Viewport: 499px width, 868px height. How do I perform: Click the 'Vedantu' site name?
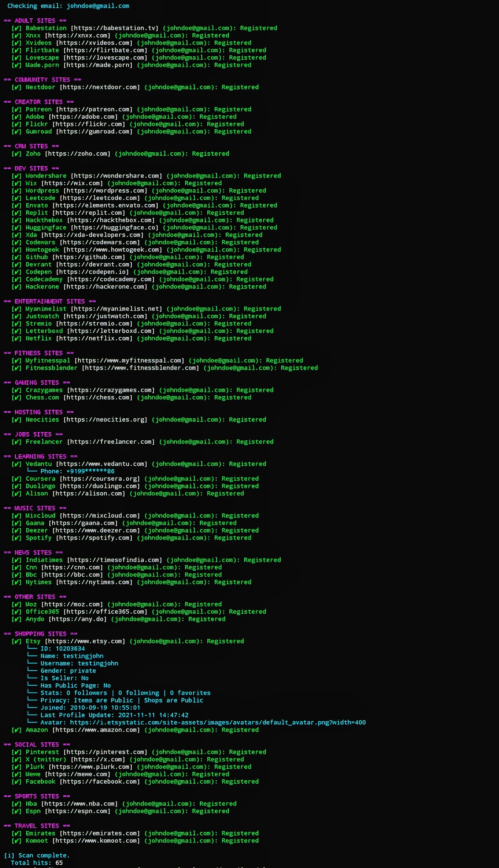[x=39, y=464]
